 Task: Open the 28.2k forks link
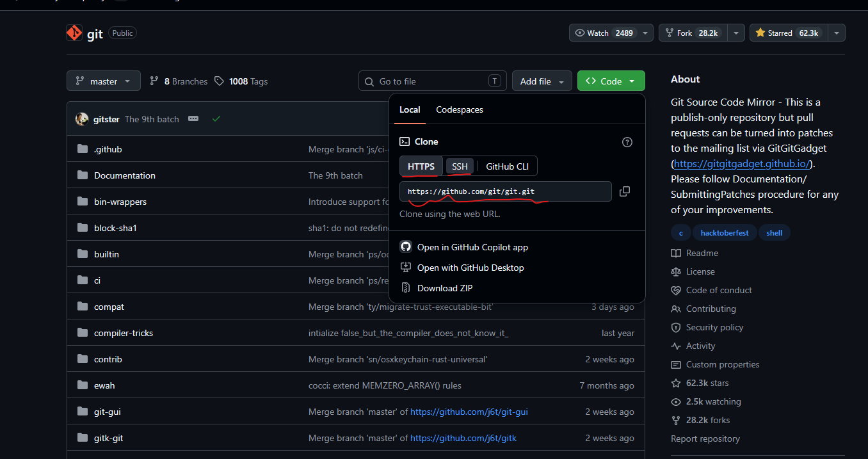[x=708, y=420]
